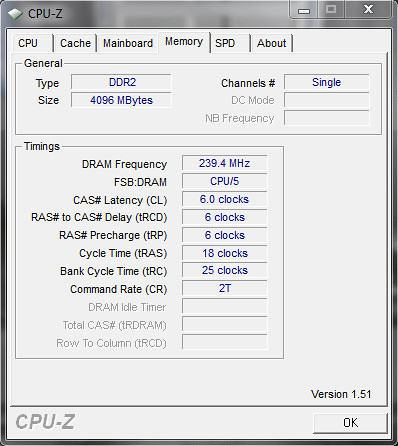Click the RAS# Precharge (tRP) label

[x=113, y=235]
